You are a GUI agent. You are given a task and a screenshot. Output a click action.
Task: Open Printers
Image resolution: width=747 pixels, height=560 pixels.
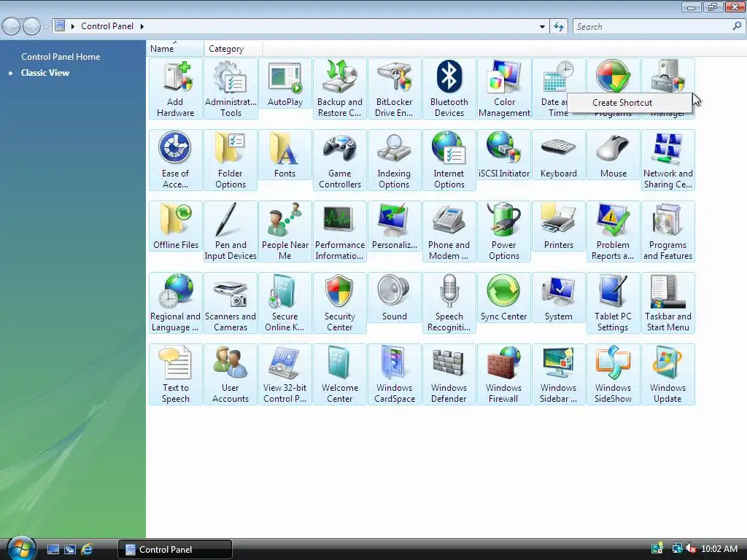pyautogui.click(x=558, y=226)
